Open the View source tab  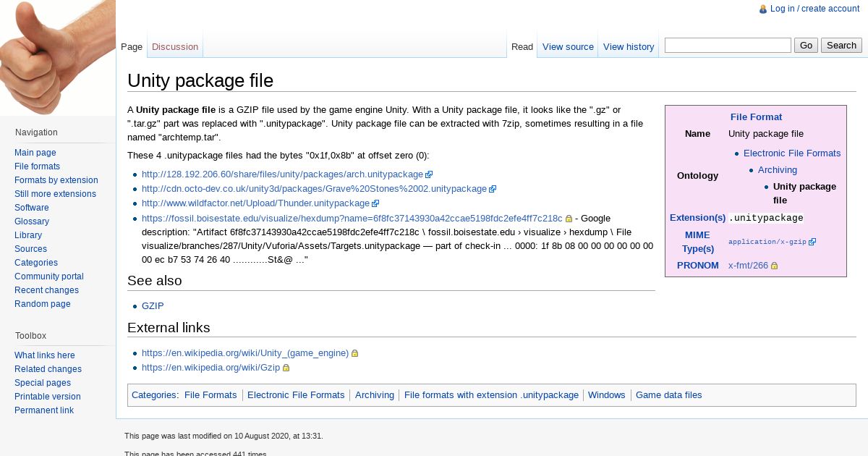(x=568, y=46)
